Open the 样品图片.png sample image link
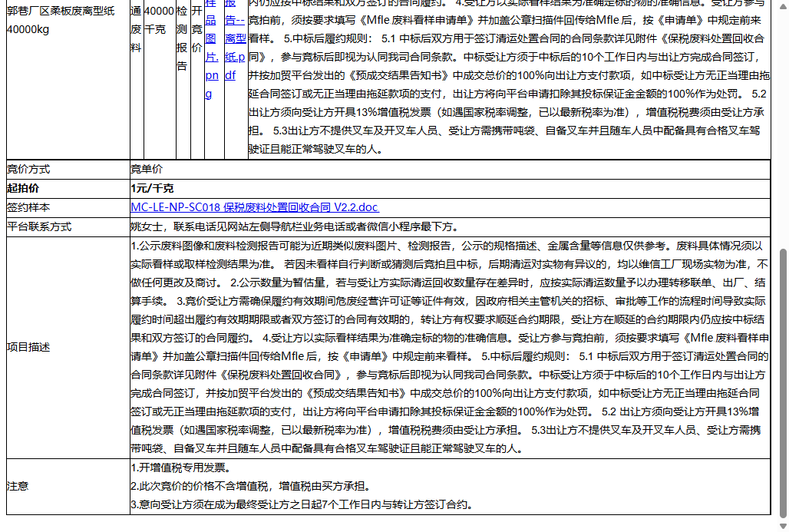789x532 pixels. click(x=212, y=48)
